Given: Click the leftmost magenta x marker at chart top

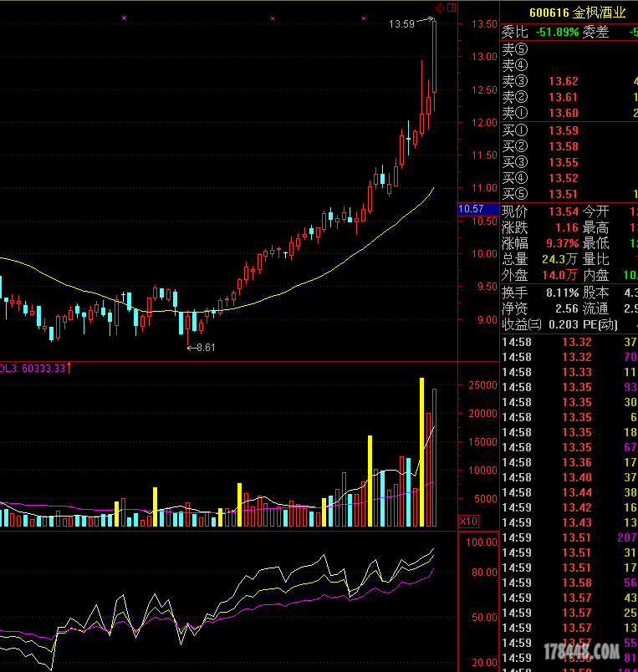Looking at the screenshot, I should pyautogui.click(x=124, y=18).
